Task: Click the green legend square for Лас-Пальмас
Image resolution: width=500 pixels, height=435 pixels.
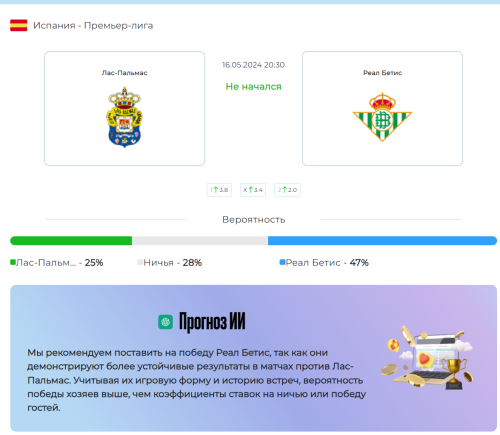Action: 13,262
